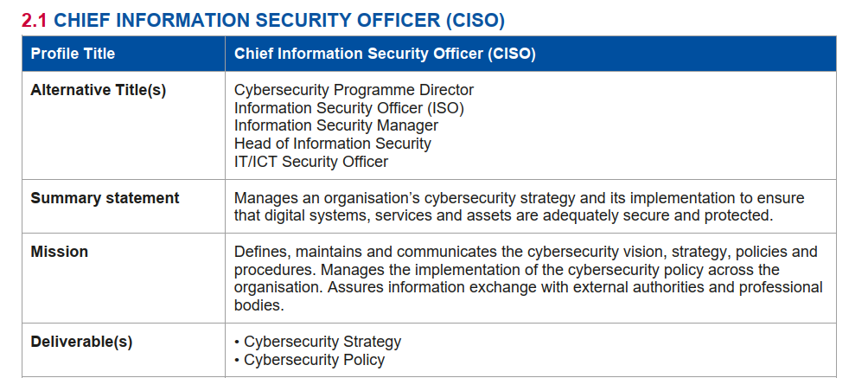This screenshot has width=868, height=378.
Task: Select the Information Security Manager line
Action: [x=336, y=125]
